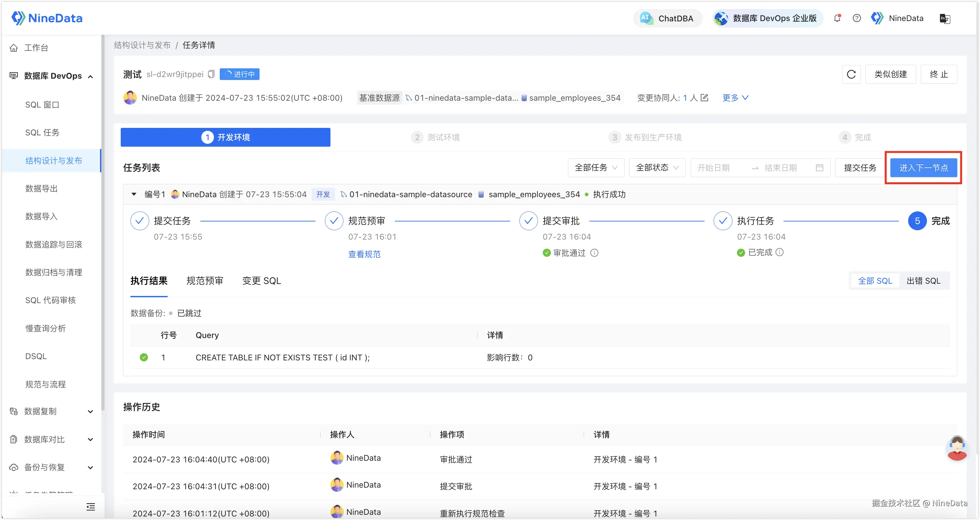
Task: Copy the task ID sl-d2wr9jitppei
Action: tap(212, 74)
